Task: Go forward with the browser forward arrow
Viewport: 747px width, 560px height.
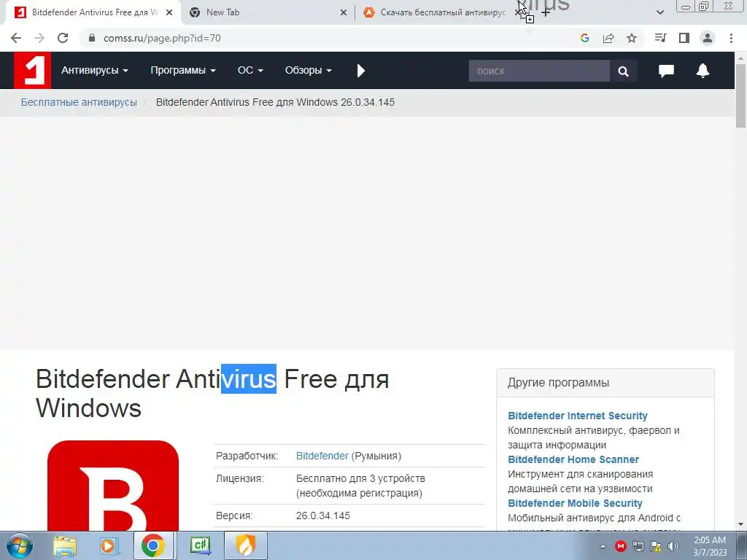Action: [39, 38]
